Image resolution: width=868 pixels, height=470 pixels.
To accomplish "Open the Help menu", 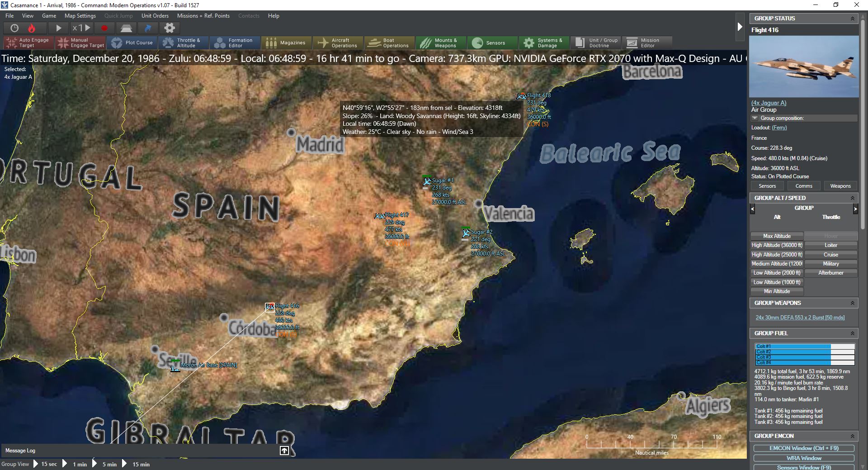I will (274, 15).
